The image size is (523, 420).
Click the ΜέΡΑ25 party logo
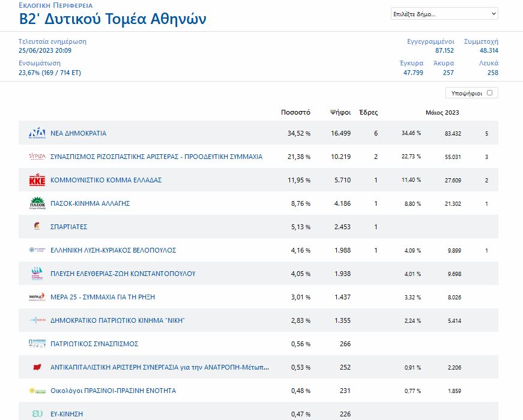(x=37, y=297)
